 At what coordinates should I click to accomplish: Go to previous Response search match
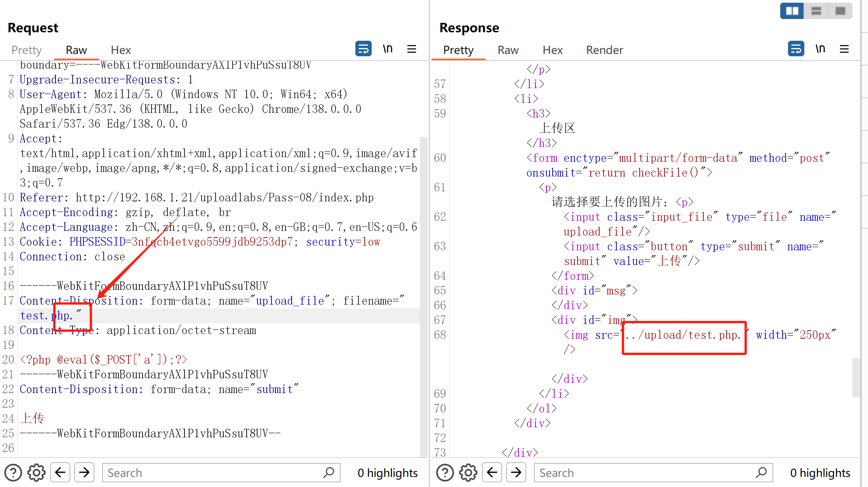point(492,473)
